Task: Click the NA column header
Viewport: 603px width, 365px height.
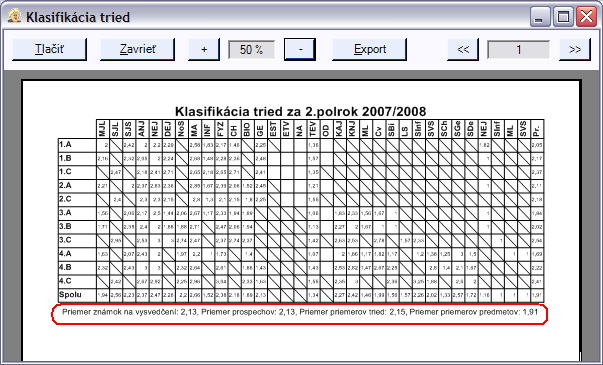Action: 300,129
